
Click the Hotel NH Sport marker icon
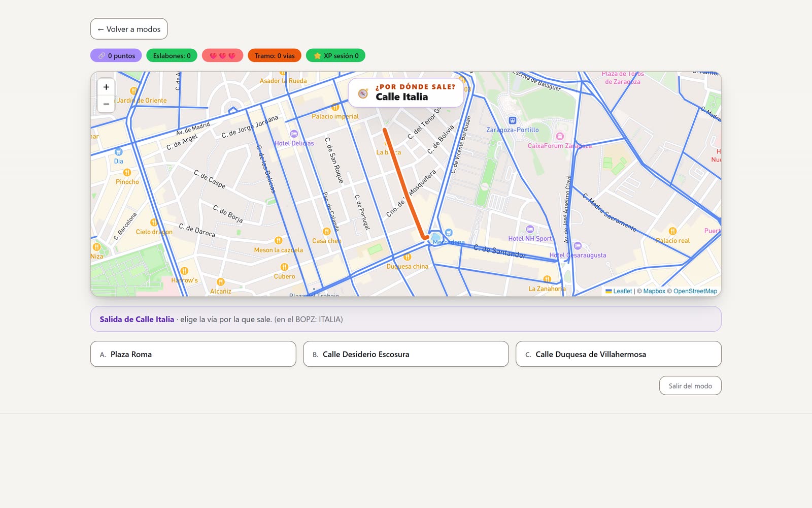click(x=530, y=229)
